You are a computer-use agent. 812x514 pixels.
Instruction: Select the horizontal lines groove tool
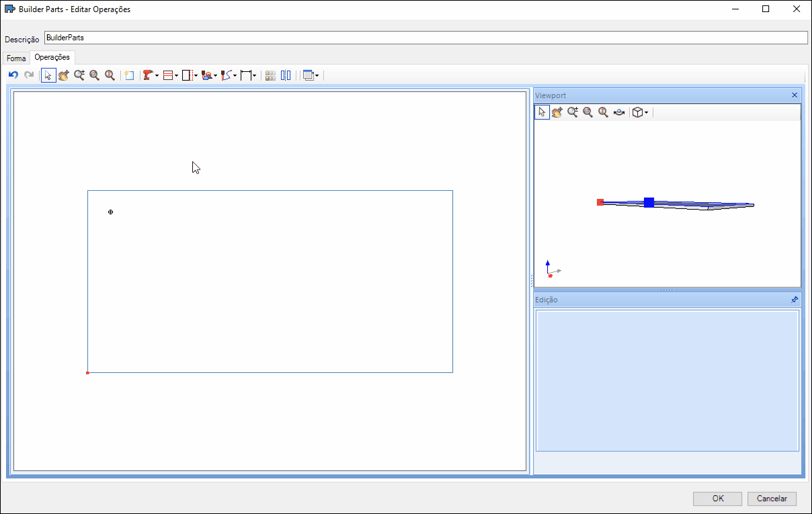click(x=168, y=75)
